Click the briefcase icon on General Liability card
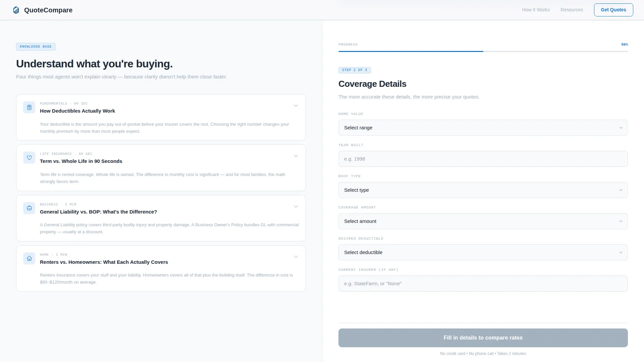644x362 pixels. pos(29,208)
